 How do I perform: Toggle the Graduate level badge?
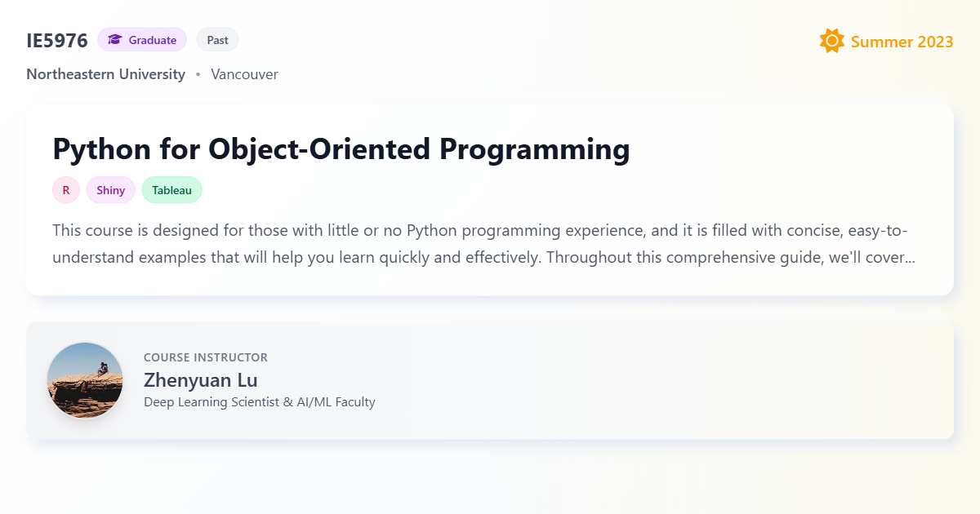(x=142, y=39)
